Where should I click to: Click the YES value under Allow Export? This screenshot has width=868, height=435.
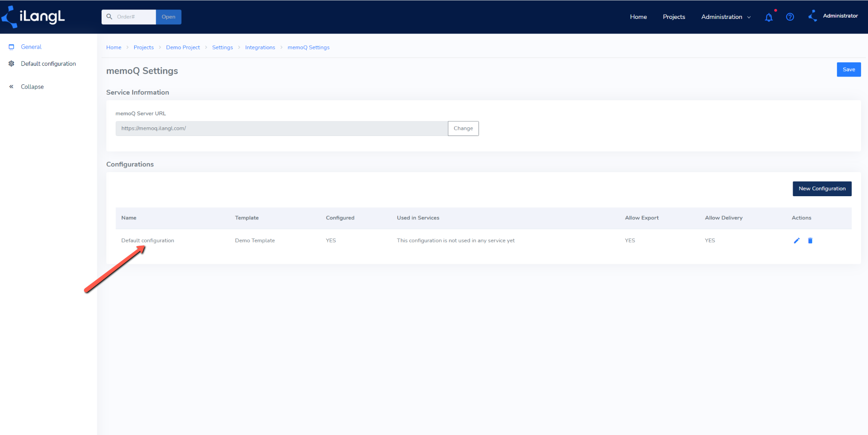click(x=630, y=241)
